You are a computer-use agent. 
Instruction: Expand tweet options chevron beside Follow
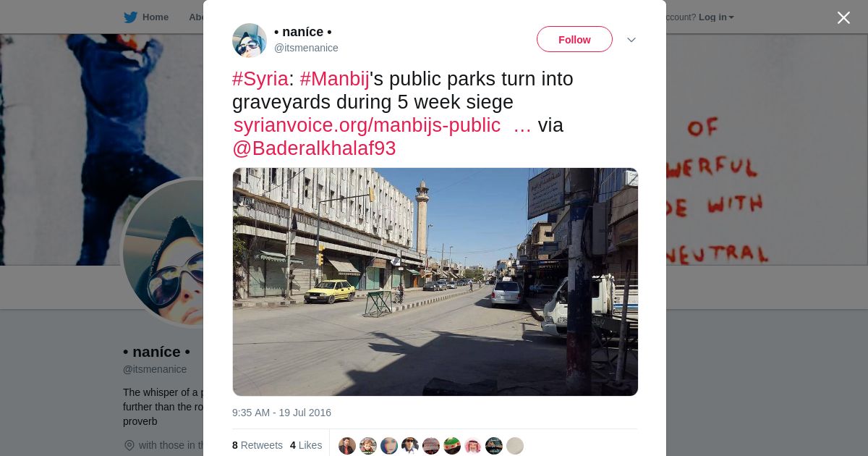tap(631, 40)
